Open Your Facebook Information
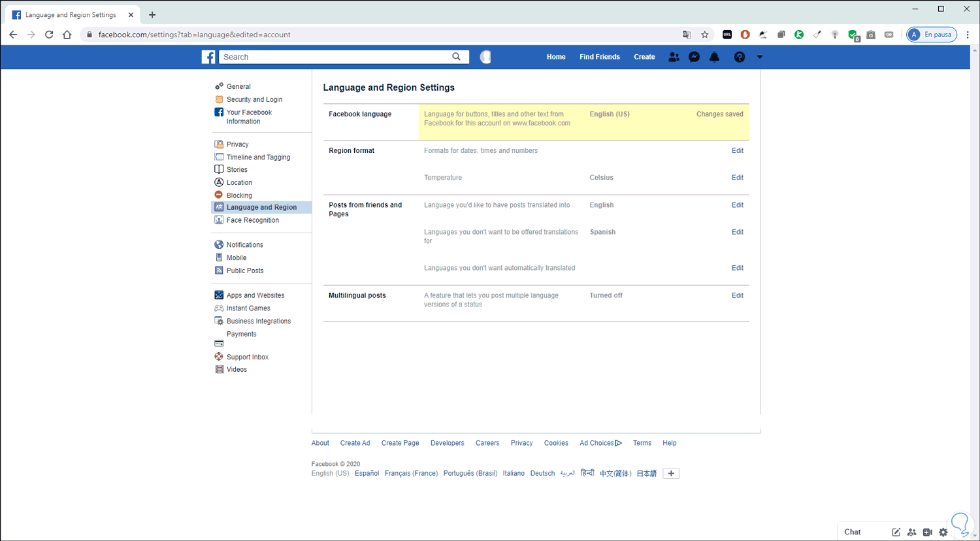This screenshot has width=980, height=541. click(x=248, y=117)
